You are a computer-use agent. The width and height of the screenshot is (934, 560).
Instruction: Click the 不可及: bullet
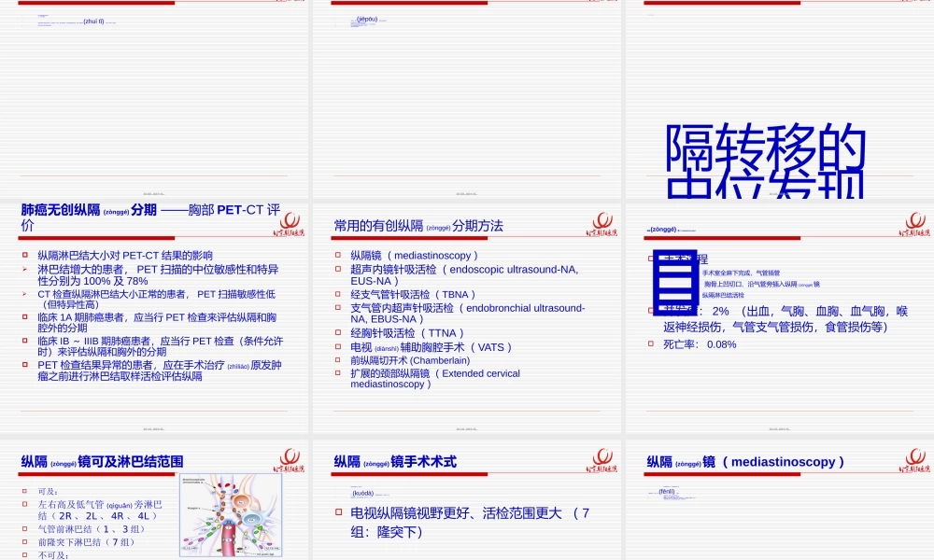53,555
